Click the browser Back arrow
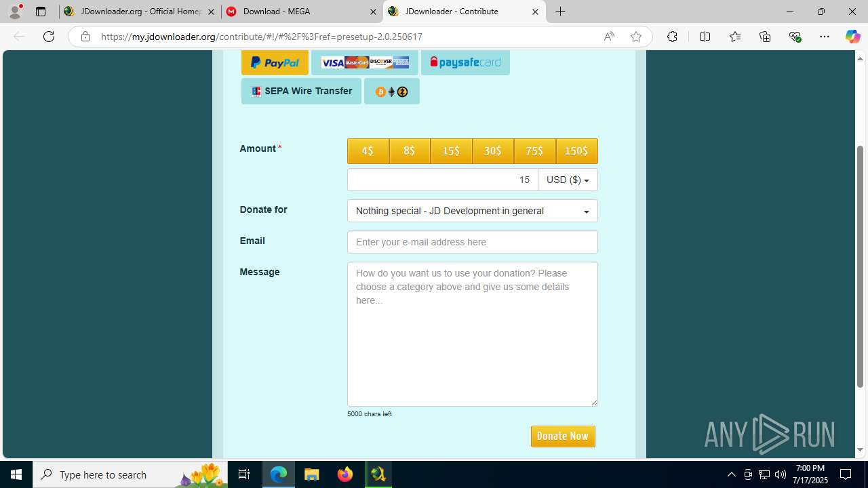868x488 pixels. 19,37
